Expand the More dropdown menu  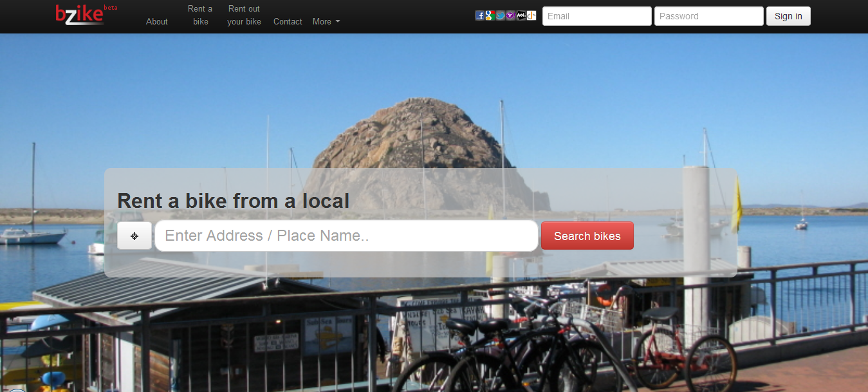coord(326,21)
